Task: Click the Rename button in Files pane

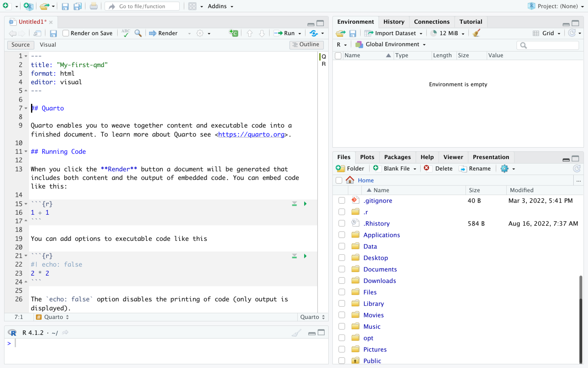Action: click(x=475, y=168)
